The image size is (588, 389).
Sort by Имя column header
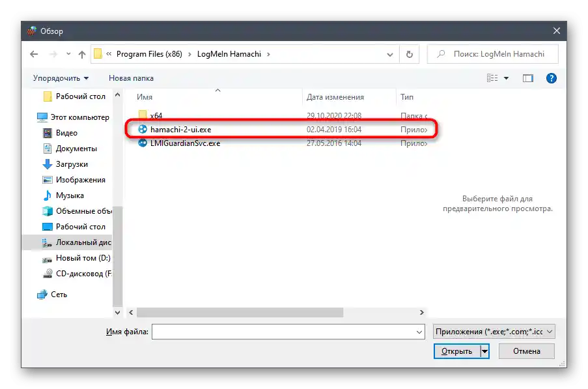click(145, 97)
